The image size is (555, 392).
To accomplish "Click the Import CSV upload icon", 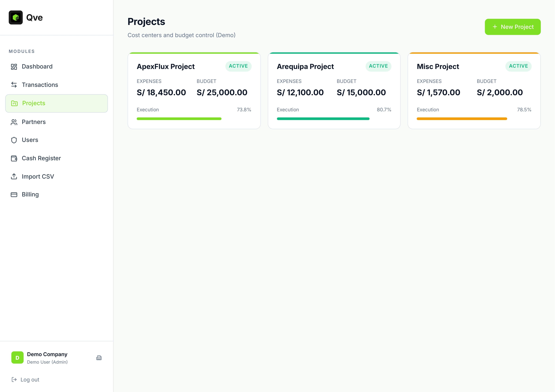I will [14, 176].
